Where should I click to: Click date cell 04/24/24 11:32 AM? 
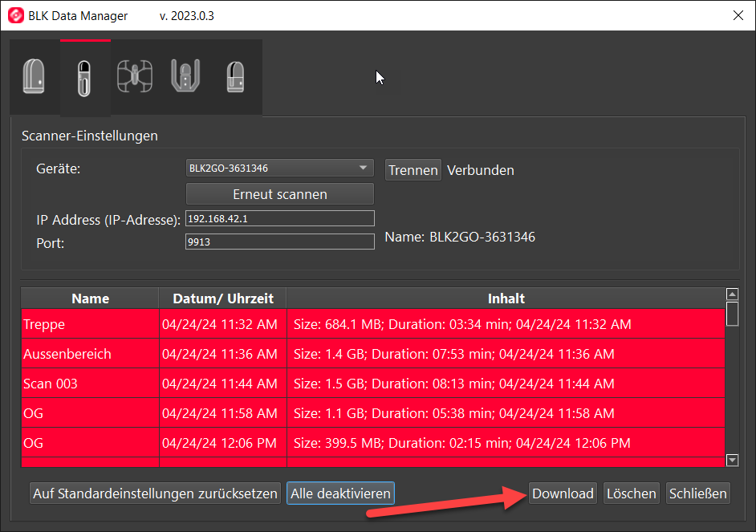coord(223,324)
